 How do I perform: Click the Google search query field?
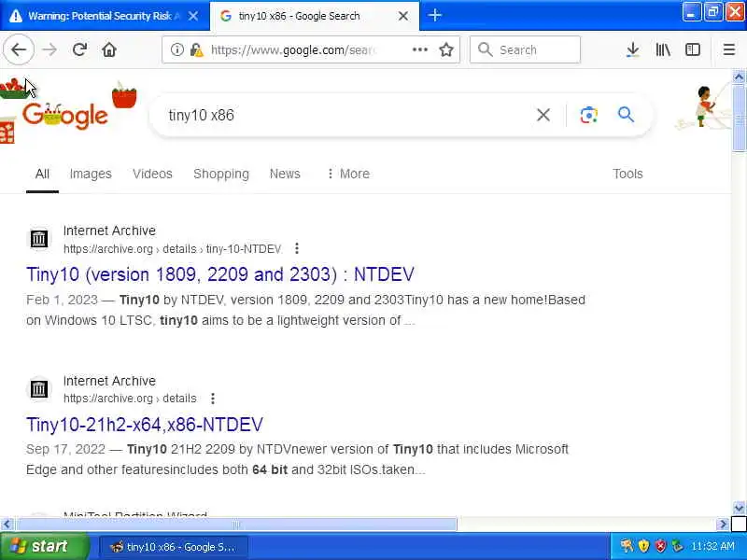(x=347, y=115)
